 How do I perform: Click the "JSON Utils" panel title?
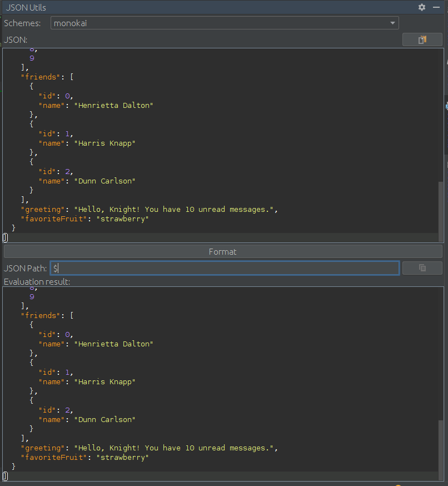point(26,7)
